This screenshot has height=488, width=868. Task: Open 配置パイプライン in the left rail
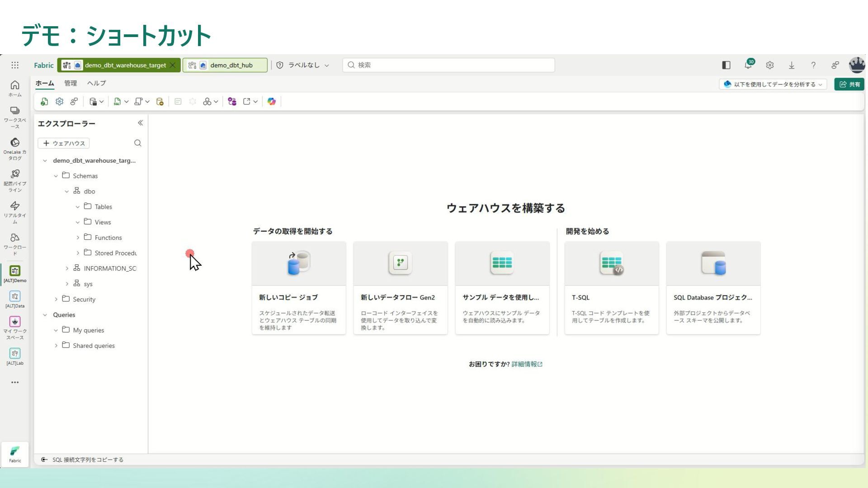15,181
